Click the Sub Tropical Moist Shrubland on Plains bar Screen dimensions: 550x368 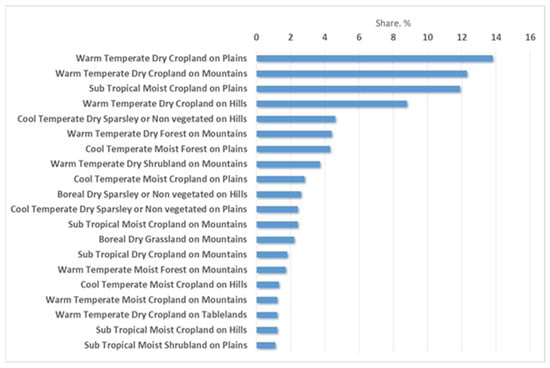pyautogui.click(x=266, y=346)
